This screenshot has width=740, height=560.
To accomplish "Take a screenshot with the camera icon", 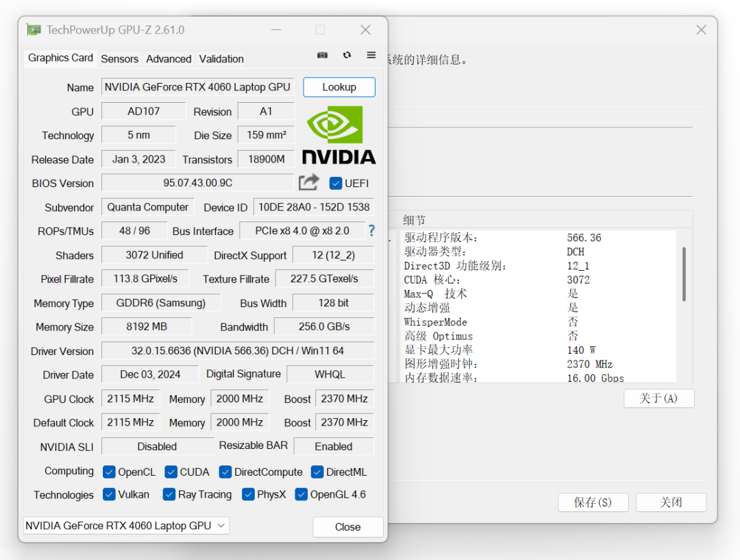I will (x=322, y=56).
